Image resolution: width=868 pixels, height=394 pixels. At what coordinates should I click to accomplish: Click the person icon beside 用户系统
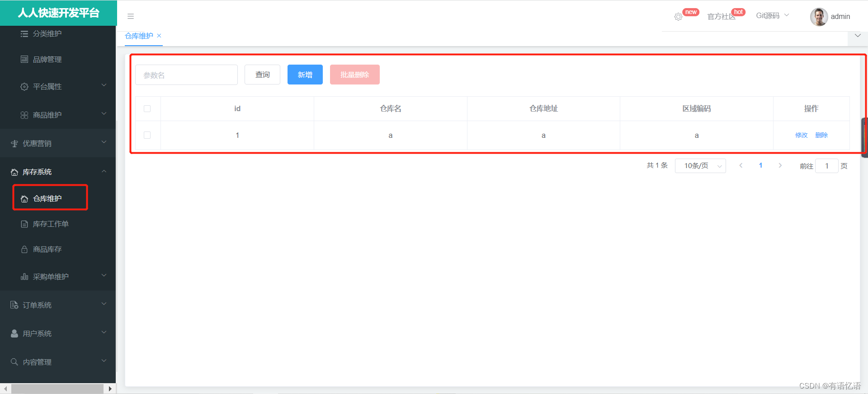[x=14, y=333]
